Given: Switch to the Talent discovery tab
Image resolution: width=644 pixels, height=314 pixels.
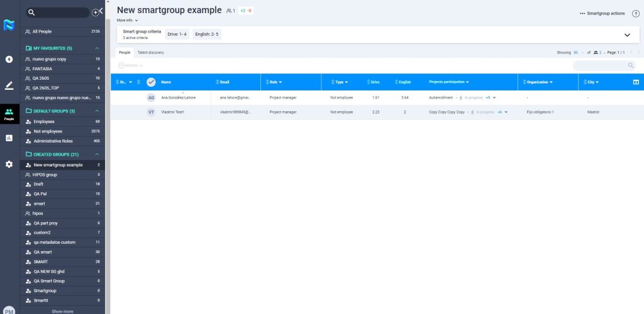Looking at the screenshot, I should click(150, 53).
